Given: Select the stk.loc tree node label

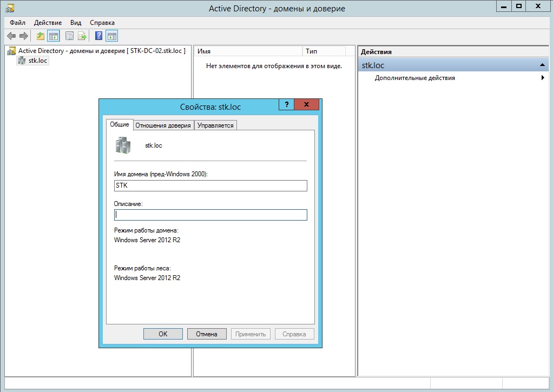Looking at the screenshot, I should point(38,61).
